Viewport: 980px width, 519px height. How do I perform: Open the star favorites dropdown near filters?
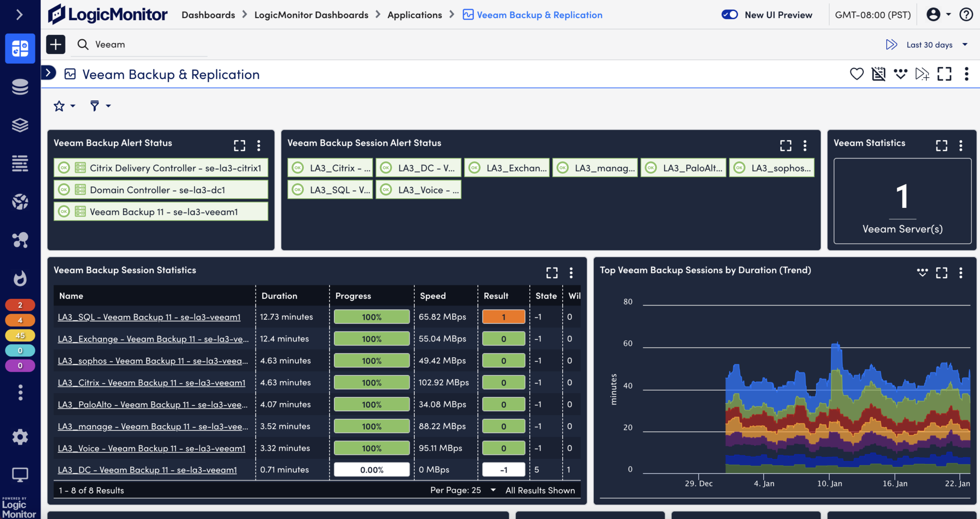click(x=64, y=105)
